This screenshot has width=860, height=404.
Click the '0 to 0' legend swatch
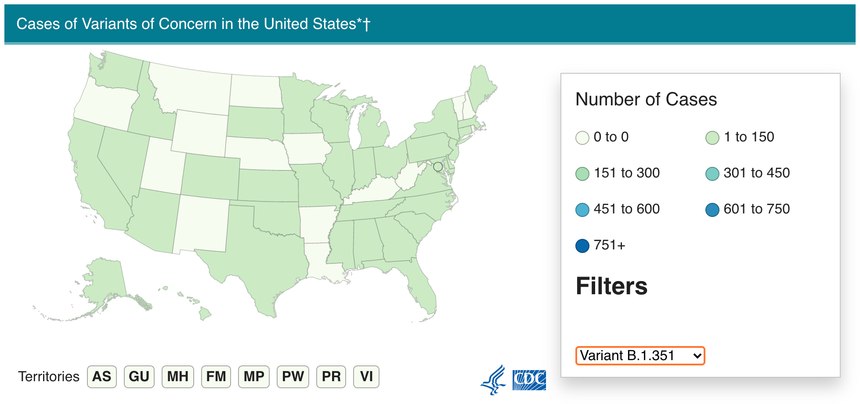tap(582, 138)
